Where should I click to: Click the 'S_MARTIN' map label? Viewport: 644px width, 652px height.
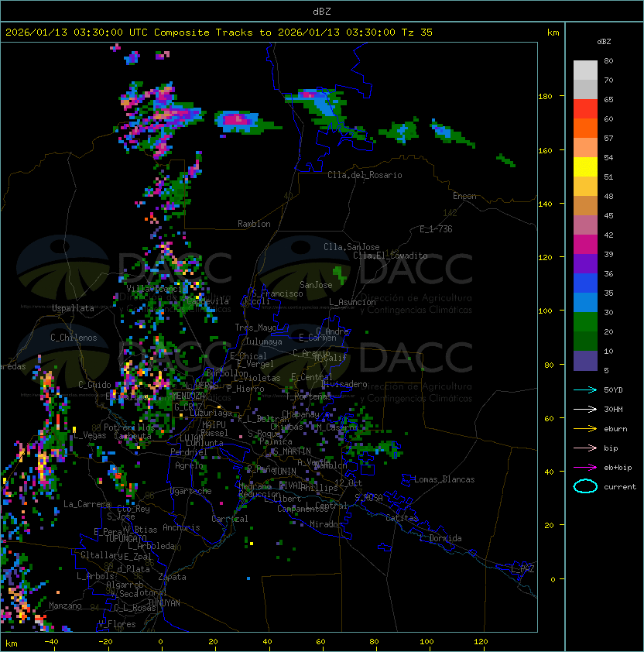click(x=292, y=451)
